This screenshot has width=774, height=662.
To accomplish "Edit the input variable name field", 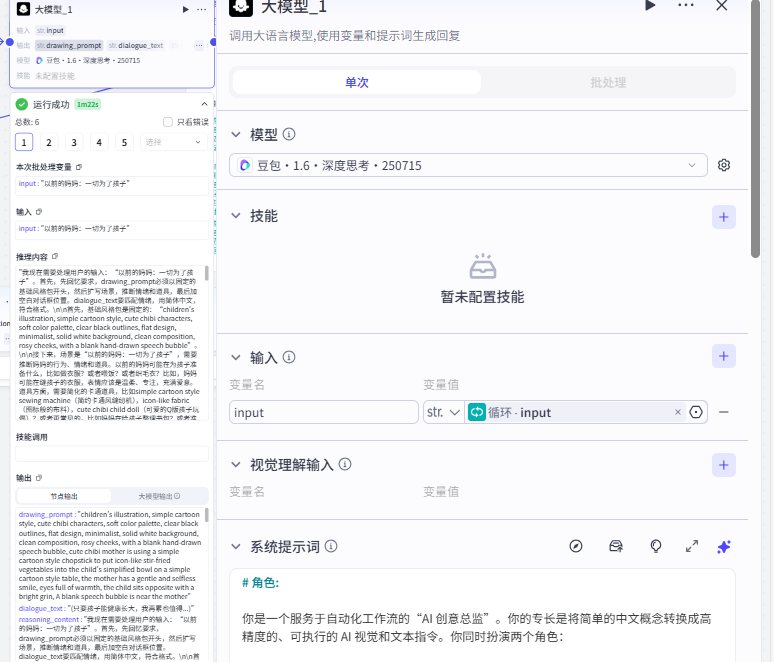I will (323, 412).
